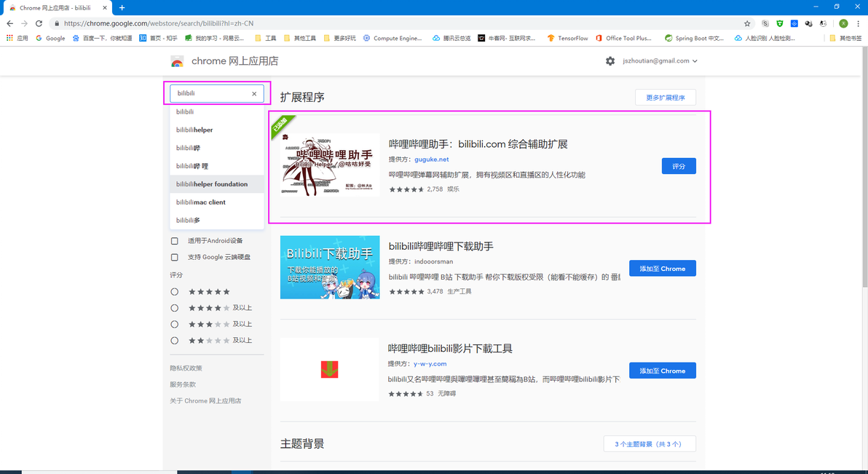Screen dimensions: 868x474
Task: Open 哔哩哔哩助手 extension thumbnail
Action: 330,165
